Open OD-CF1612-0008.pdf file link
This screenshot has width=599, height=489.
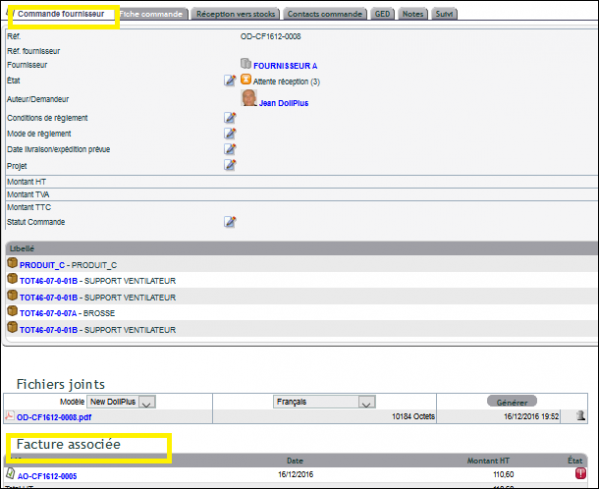click(x=54, y=417)
